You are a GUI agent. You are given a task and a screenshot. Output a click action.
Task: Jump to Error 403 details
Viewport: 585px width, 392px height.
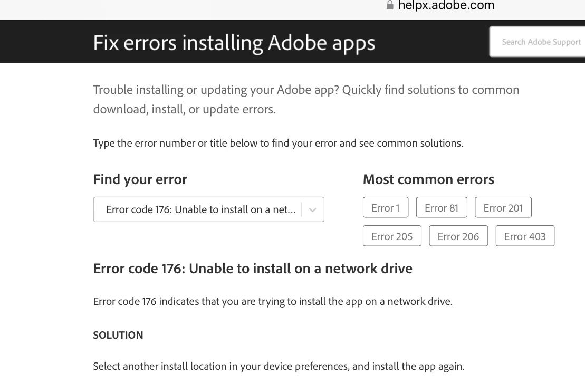pos(525,236)
